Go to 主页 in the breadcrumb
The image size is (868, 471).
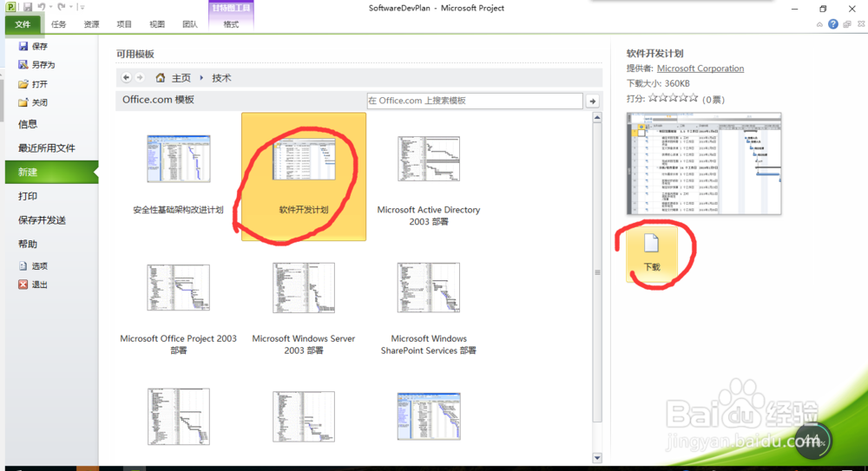(x=181, y=78)
